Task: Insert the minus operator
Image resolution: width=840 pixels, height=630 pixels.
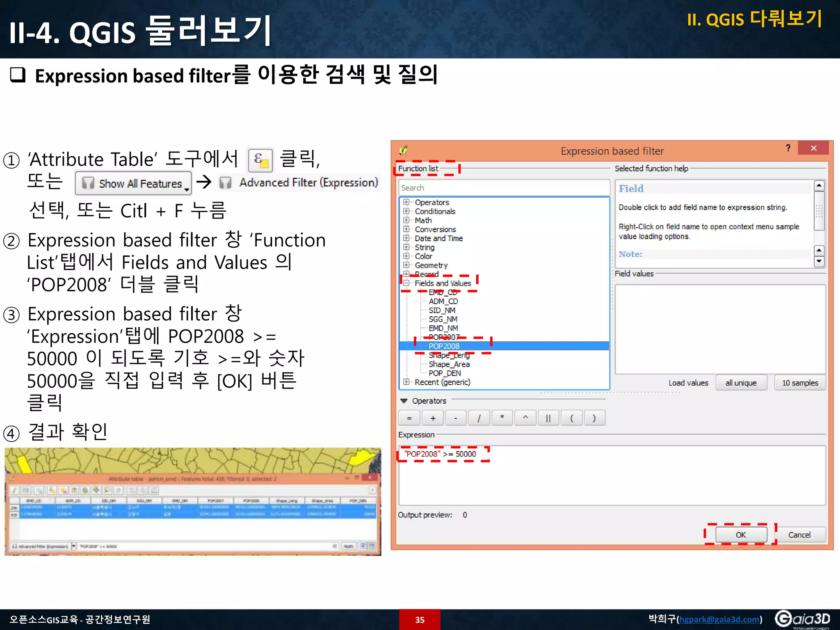Action: click(456, 418)
